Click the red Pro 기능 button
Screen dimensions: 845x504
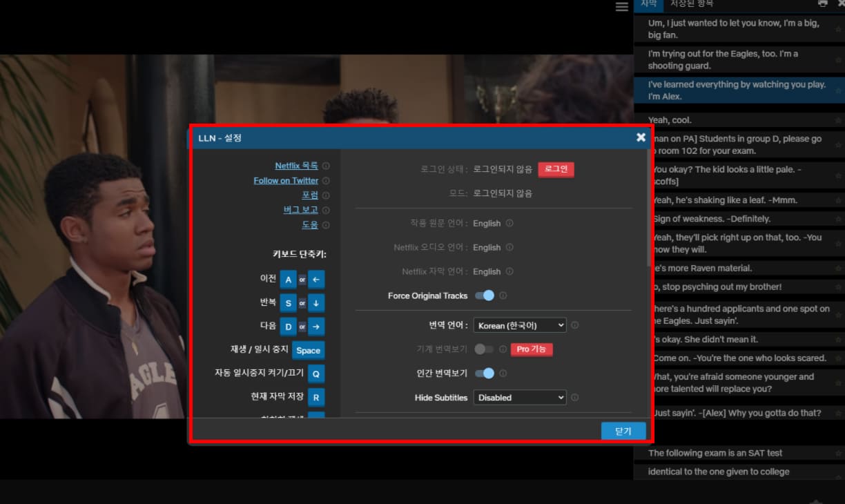pyautogui.click(x=532, y=349)
